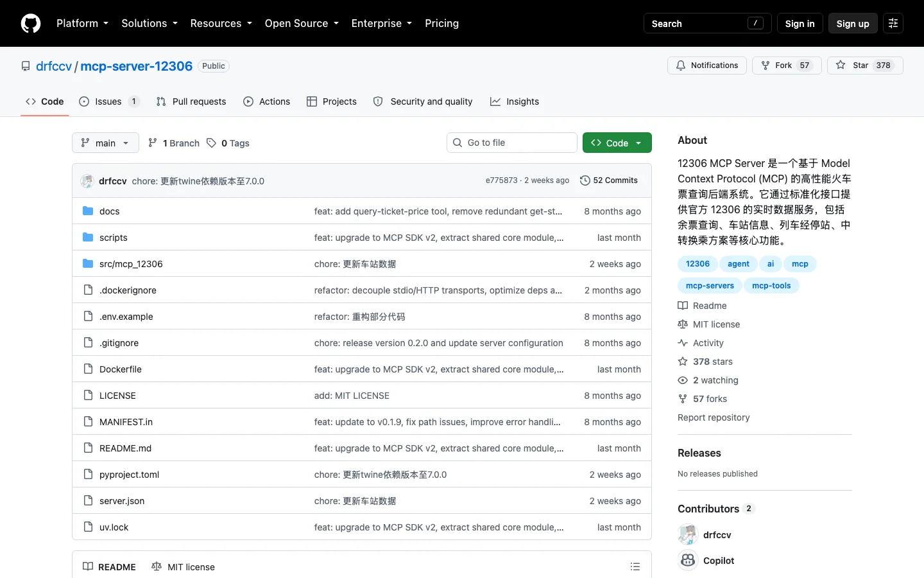Open the watchers eye icon
Viewport: 924px width, 578px height.
[683, 380]
